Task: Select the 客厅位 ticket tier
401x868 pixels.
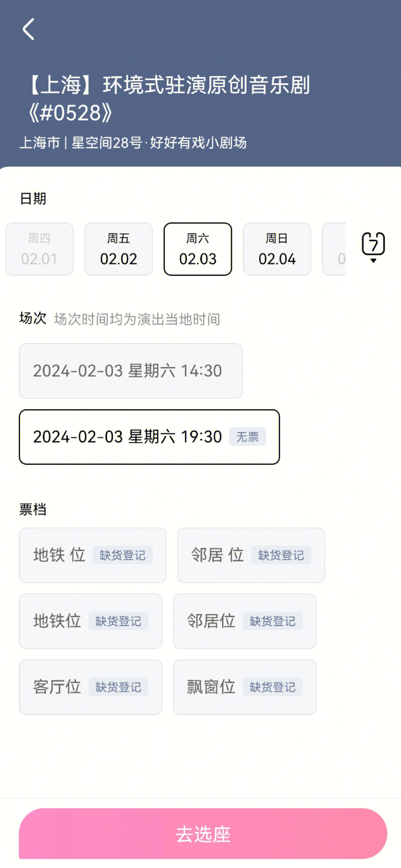Action: coord(91,687)
